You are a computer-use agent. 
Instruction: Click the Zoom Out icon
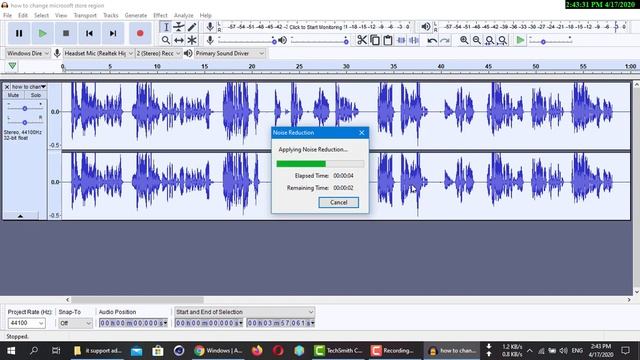pyautogui.click(x=477, y=40)
